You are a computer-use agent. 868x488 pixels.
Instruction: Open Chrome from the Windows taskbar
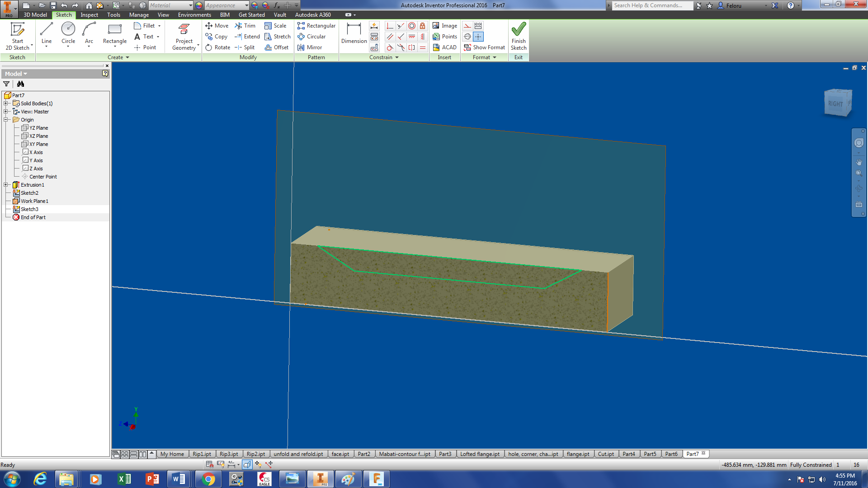point(208,479)
